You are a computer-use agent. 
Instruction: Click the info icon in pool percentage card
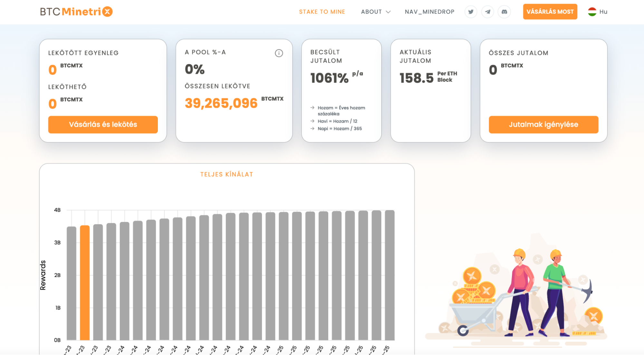(x=279, y=53)
